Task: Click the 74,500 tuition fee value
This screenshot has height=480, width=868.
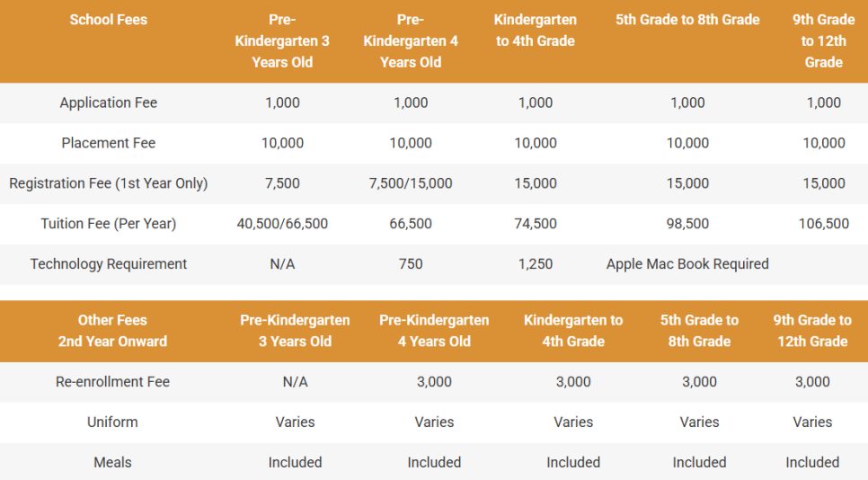Action: pos(536,224)
